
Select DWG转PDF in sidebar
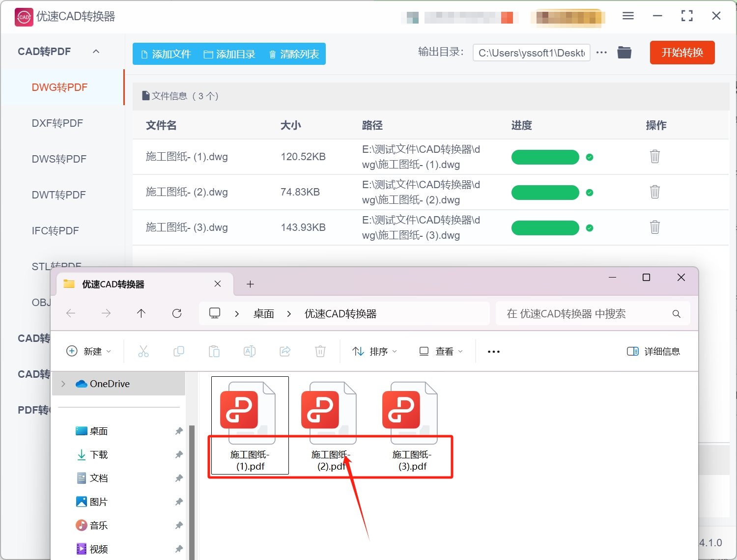coord(63,87)
